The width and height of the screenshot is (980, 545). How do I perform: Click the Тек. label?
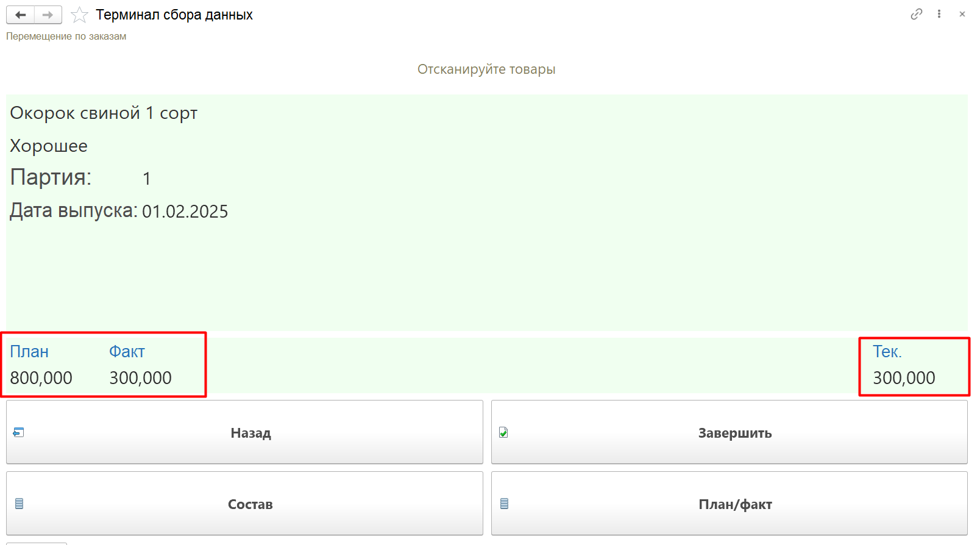click(x=887, y=352)
